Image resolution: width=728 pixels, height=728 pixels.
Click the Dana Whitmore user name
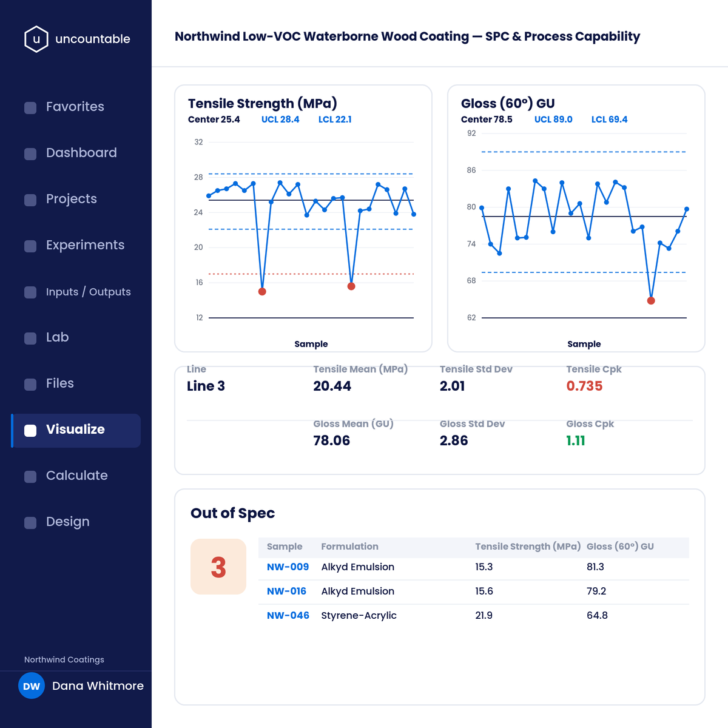click(x=98, y=686)
